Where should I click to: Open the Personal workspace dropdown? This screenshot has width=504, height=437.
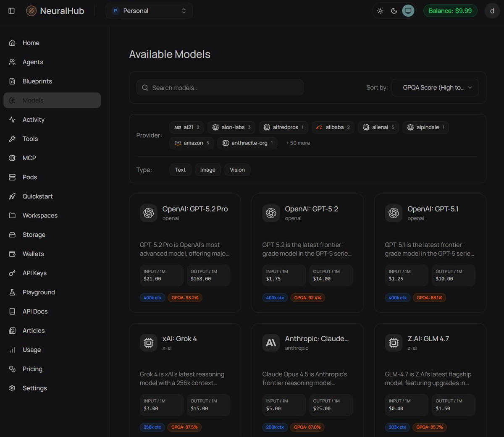pos(149,11)
